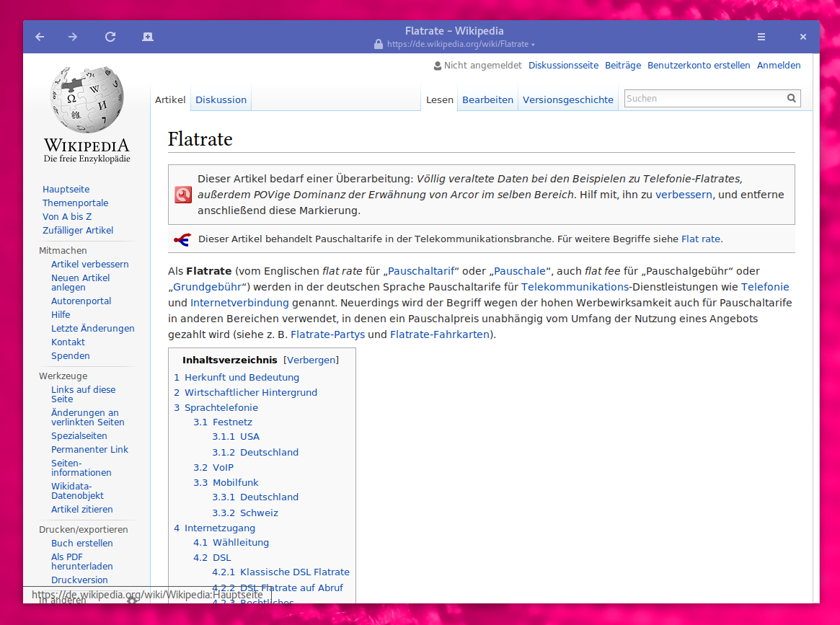
Task: Click Benutzerkonto erstellen
Action: pyautogui.click(x=699, y=66)
